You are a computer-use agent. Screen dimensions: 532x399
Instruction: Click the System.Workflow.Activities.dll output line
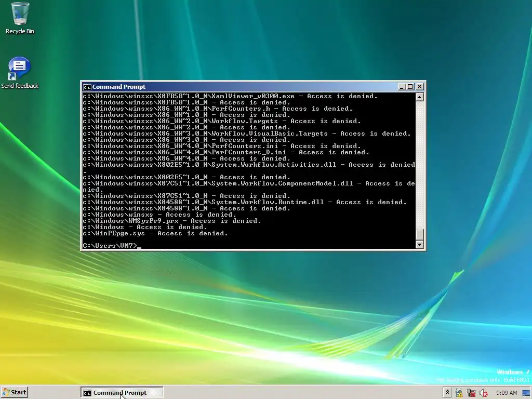tap(249, 168)
